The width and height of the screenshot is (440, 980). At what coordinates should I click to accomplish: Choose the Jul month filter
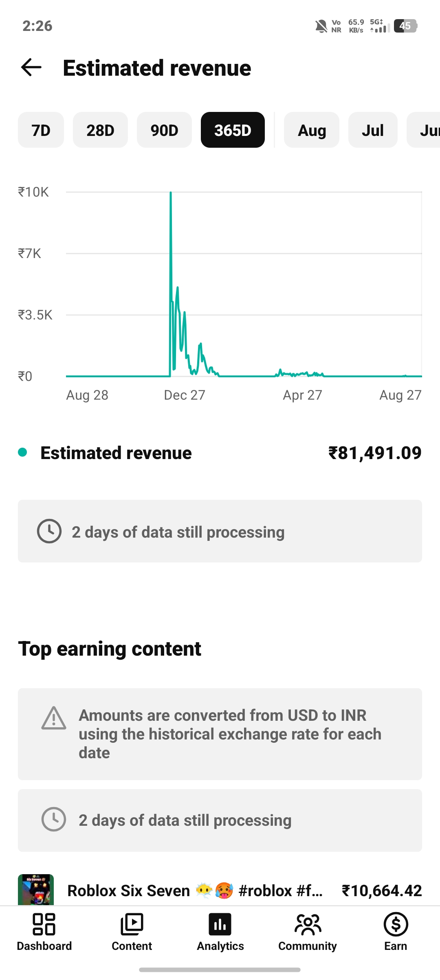[373, 130]
